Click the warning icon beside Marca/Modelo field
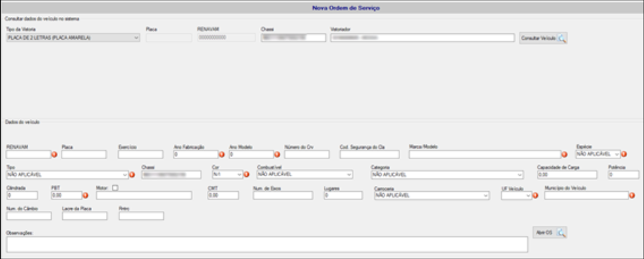The width and height of the screenshot is (644, 259). click(565, 155)
